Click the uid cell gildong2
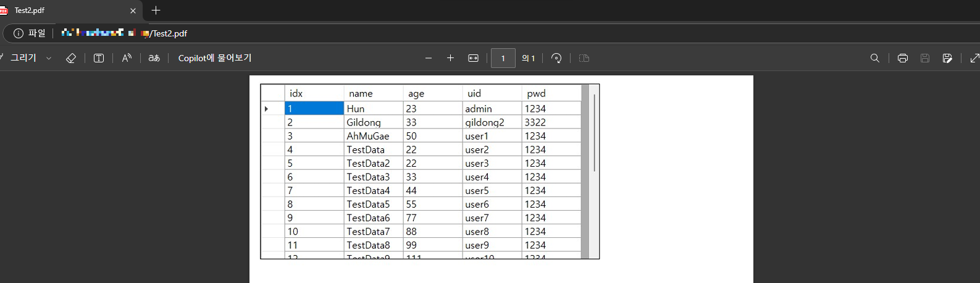This screenshot has height=283, width=980. (492, 122)
